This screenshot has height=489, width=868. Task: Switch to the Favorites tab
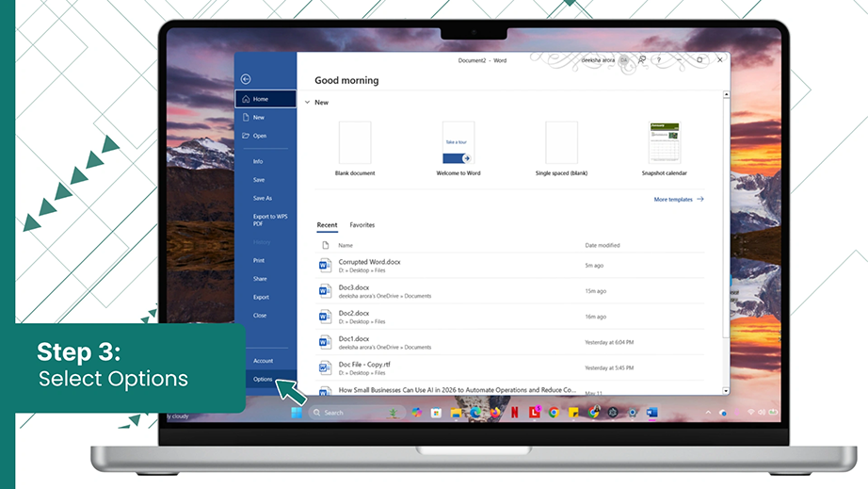[362, 225]
